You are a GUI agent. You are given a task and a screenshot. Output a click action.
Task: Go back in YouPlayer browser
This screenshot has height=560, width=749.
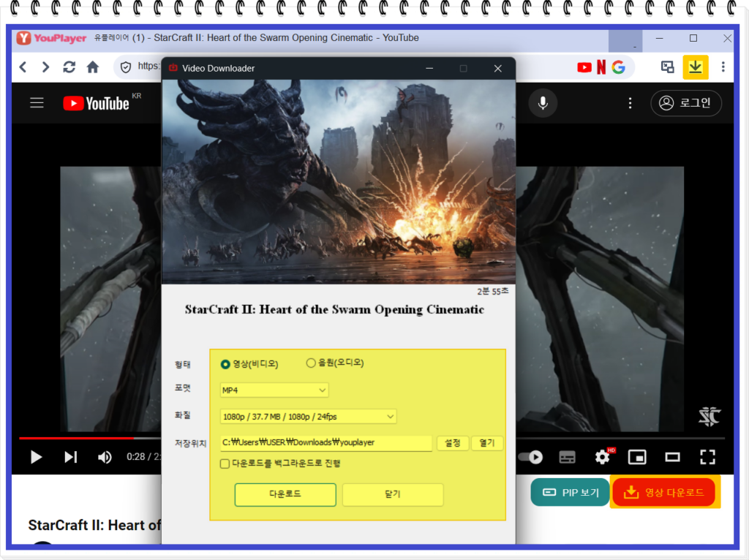pyautogui.click(x=23, y=67)
